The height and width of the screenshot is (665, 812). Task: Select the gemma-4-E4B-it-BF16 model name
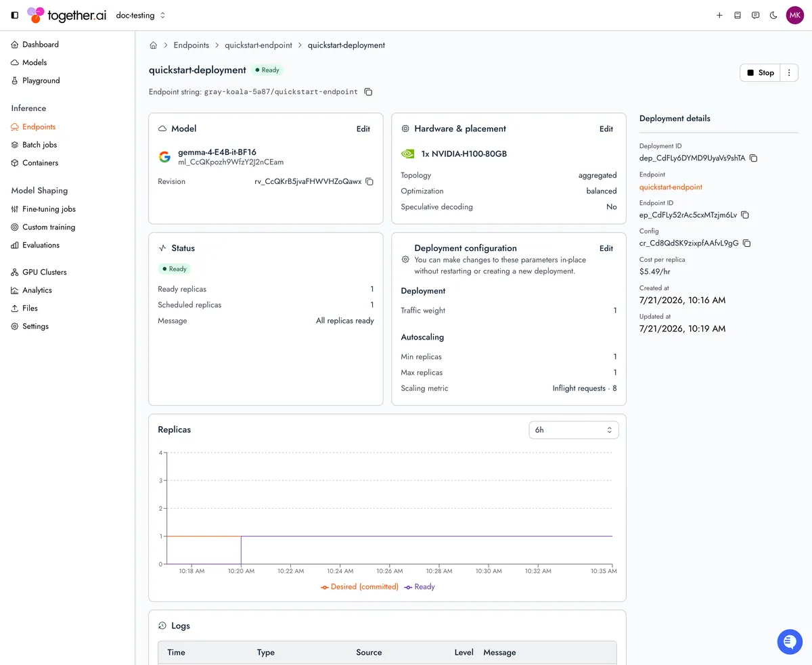tap(217, 152)
